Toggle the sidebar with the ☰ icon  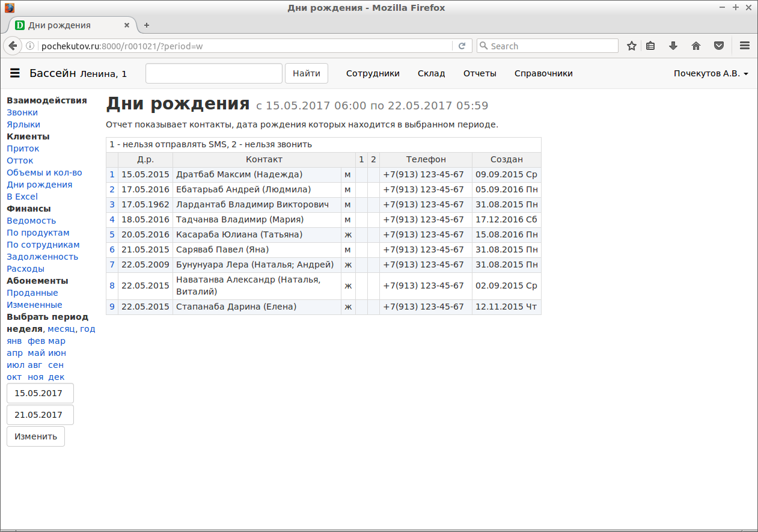[15, 73]
